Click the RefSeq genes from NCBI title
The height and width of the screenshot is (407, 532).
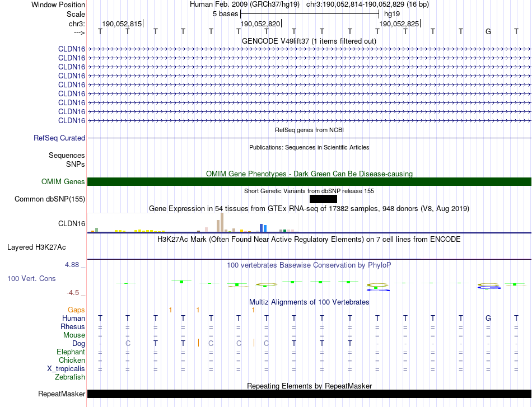pyautogui.click(x=310, y=130)
